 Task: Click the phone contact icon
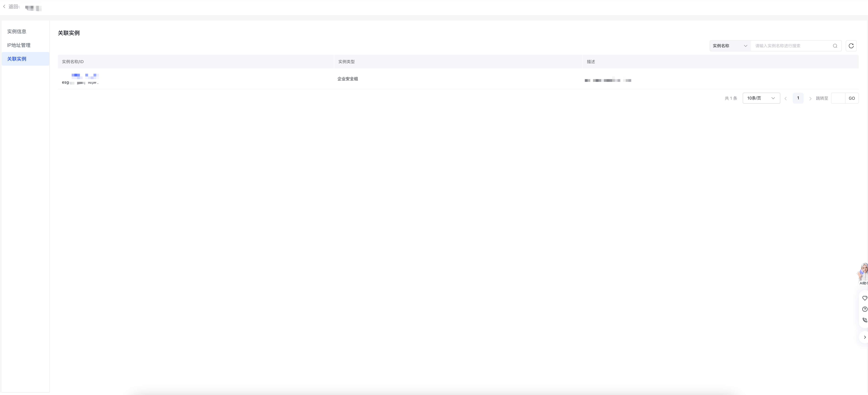[x=864, y=320]
